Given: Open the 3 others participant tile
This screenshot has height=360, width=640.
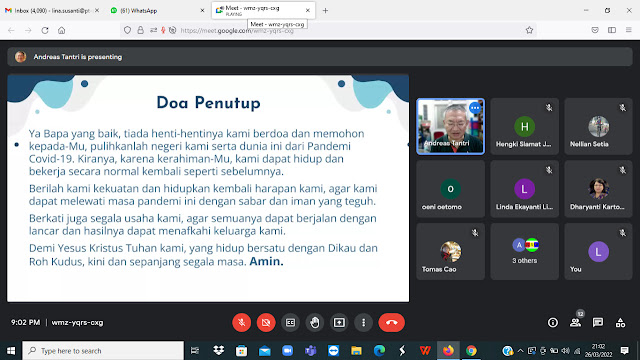Looking at the screenshot, I should pos(524,251).
